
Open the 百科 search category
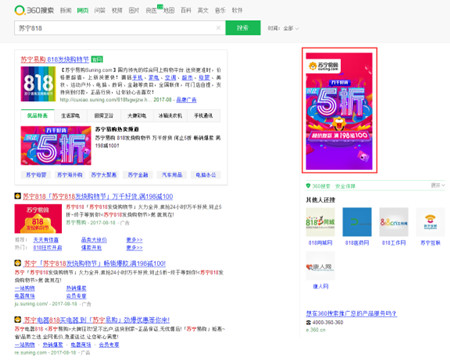click(x=186, y=10)
